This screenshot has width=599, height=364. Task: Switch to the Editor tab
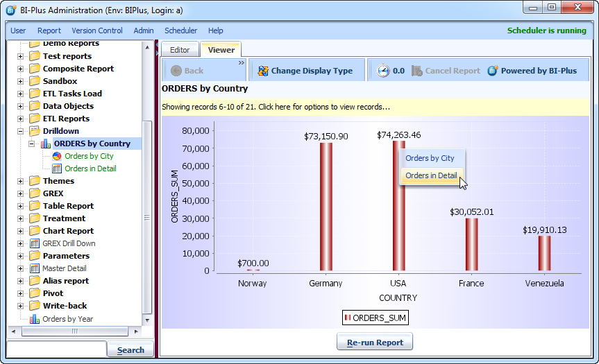[180, 50]
